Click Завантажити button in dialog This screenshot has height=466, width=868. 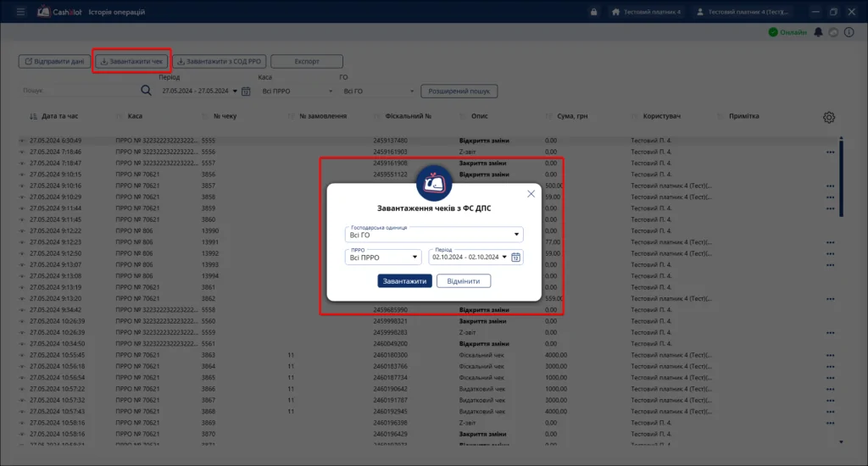click(x=404, y=281)
